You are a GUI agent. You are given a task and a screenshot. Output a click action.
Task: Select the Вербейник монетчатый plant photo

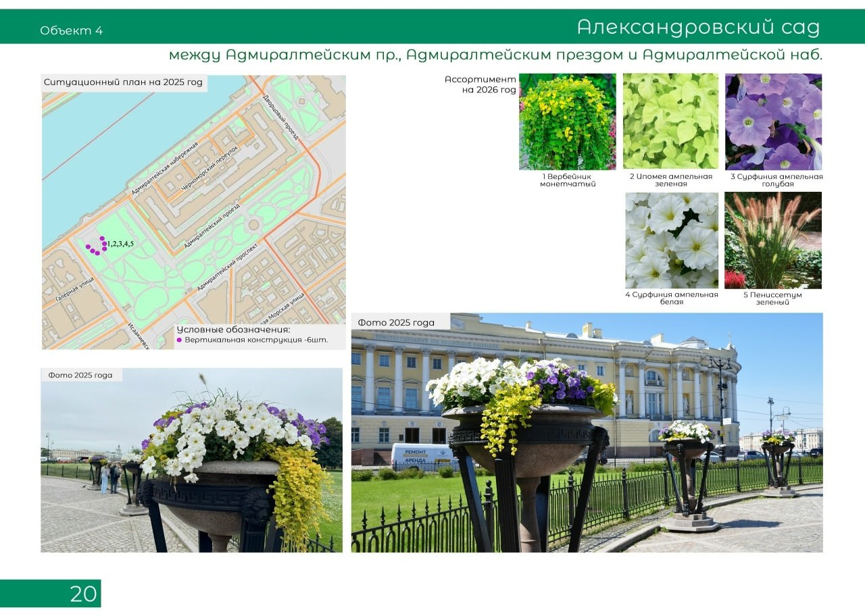tap(568, 122)
